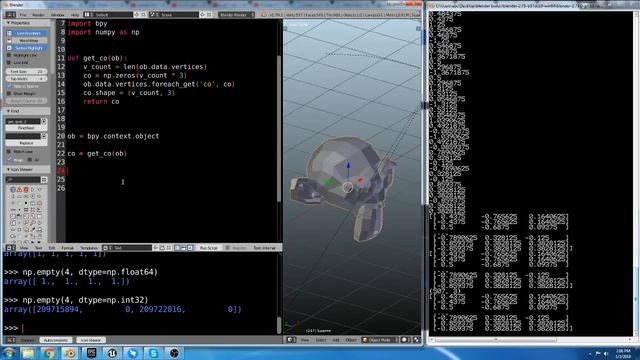Open the Window menu

pos(57,15)
